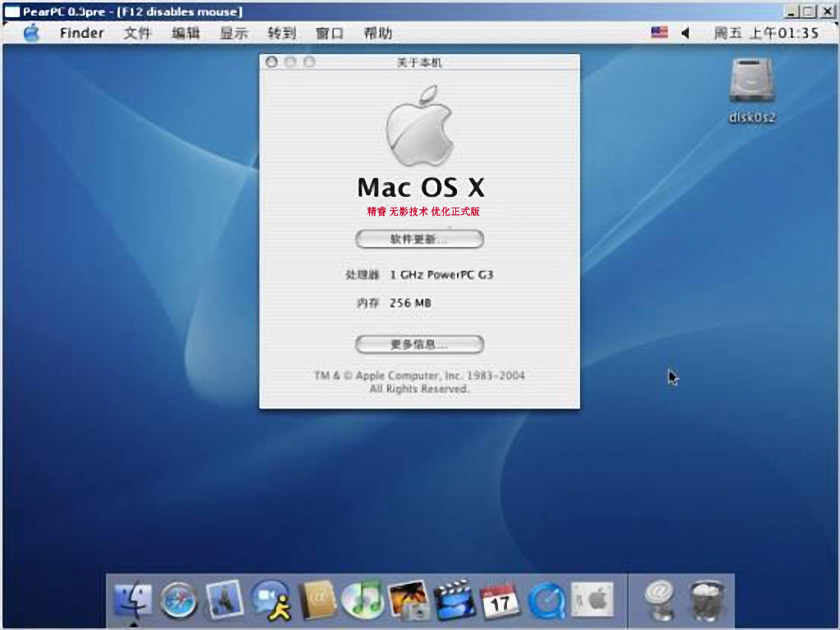This screenshot has width=840, height=630.
Task: Launch iMovie clapperboard icon
Action: 454,600
